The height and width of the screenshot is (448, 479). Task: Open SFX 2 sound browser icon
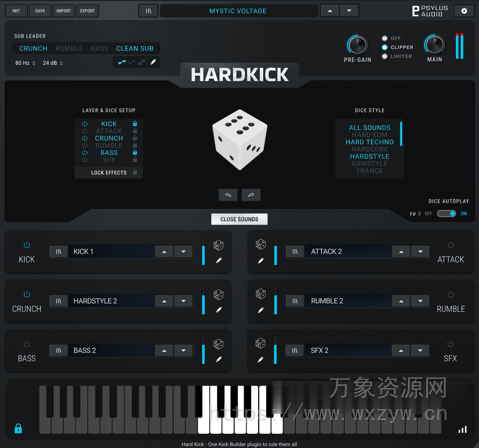(295, 350)
